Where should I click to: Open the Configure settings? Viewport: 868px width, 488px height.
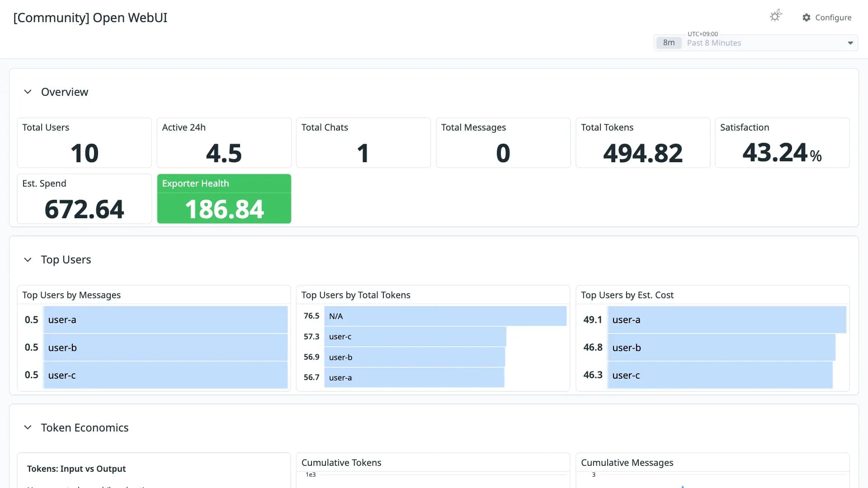coord(827,18)
